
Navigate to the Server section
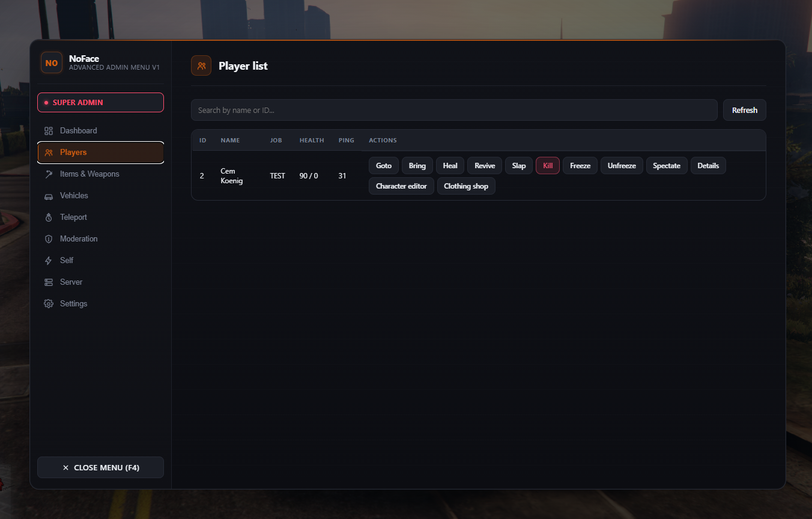[100, 282]
